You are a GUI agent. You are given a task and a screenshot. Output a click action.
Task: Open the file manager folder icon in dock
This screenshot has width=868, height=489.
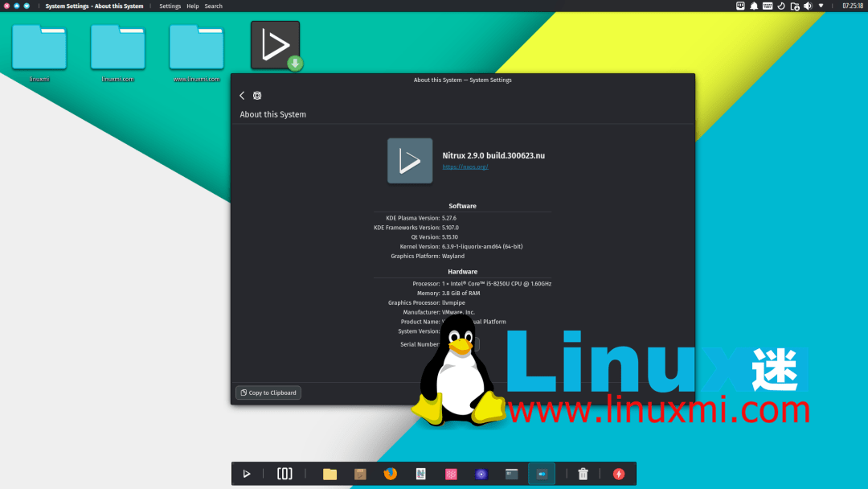point(330,474)
